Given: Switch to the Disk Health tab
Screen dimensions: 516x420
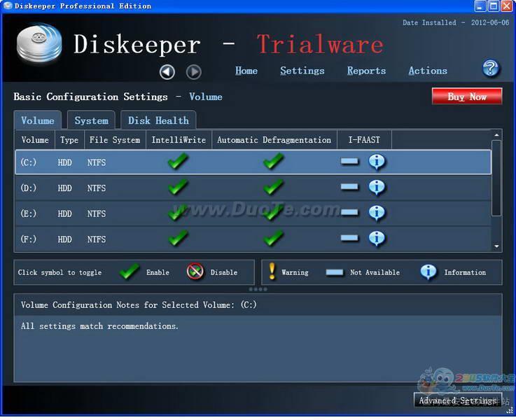Looking at the screenshot, I should pos(158,120).
